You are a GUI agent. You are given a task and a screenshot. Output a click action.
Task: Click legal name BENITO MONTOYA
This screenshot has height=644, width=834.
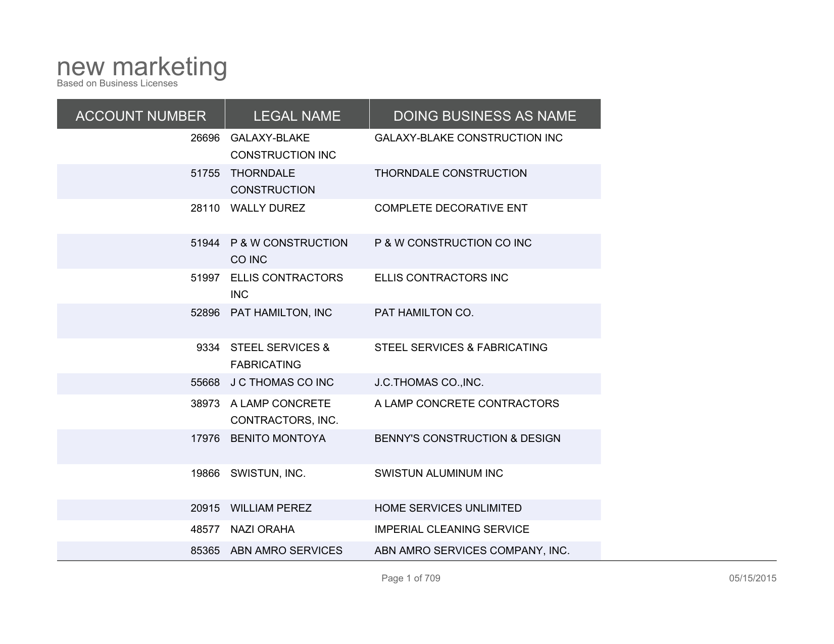(278, 438)
